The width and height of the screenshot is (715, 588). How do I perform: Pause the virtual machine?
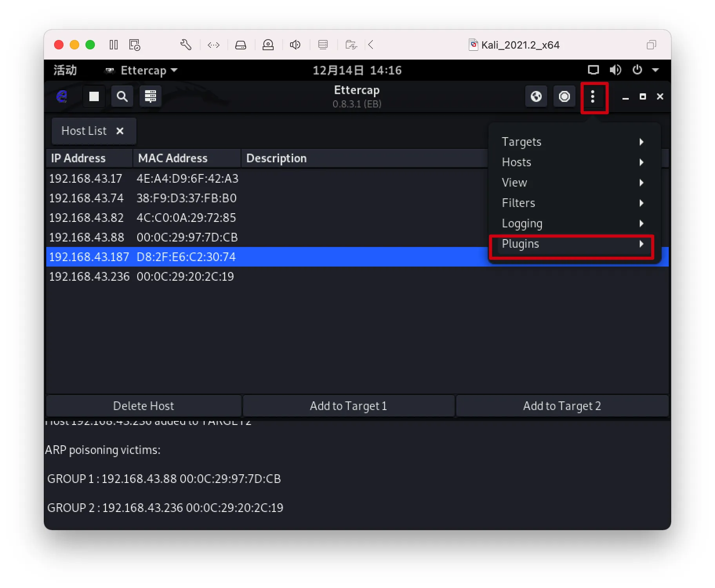[114, 45]
